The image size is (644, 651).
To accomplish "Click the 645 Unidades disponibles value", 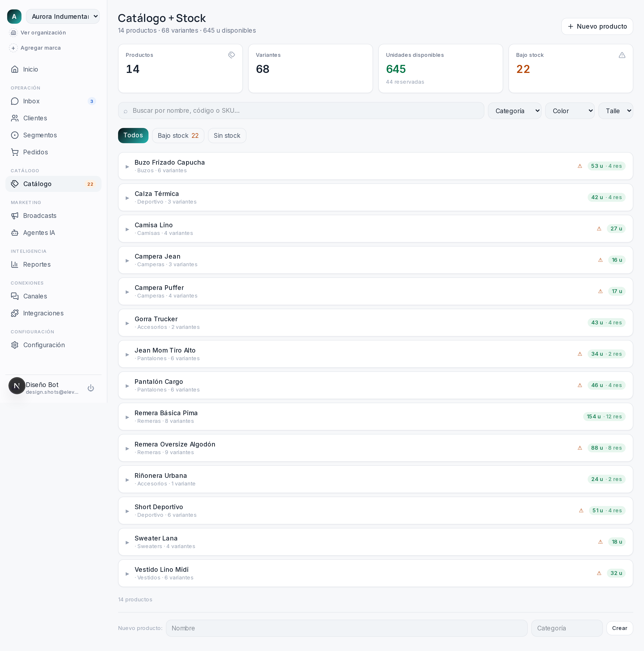I will [396, 69].
